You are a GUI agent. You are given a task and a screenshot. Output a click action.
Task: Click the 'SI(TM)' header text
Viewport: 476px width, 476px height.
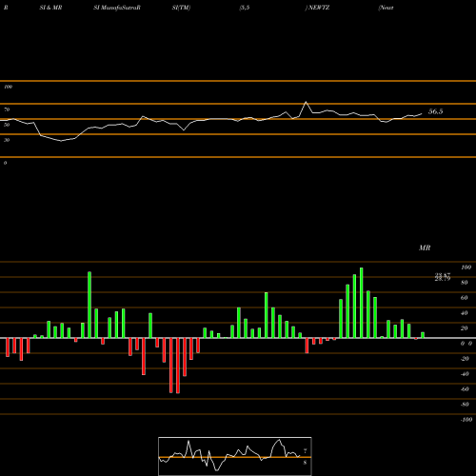[x=181, y=8]
